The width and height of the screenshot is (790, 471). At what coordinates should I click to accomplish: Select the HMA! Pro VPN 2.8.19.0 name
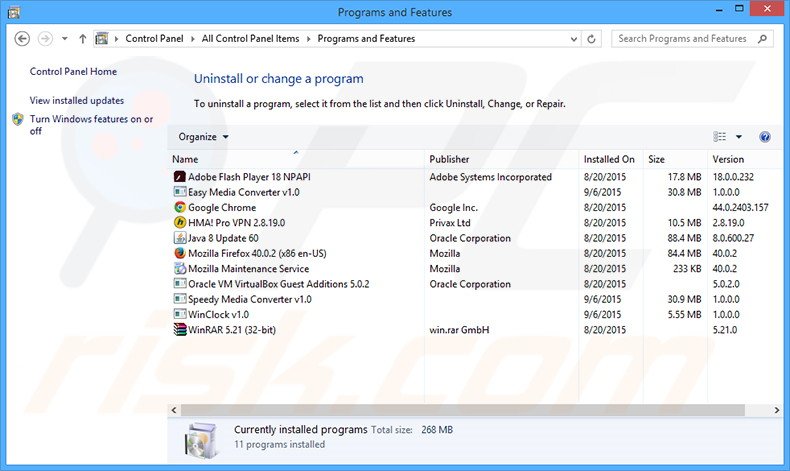click(237, 223)
